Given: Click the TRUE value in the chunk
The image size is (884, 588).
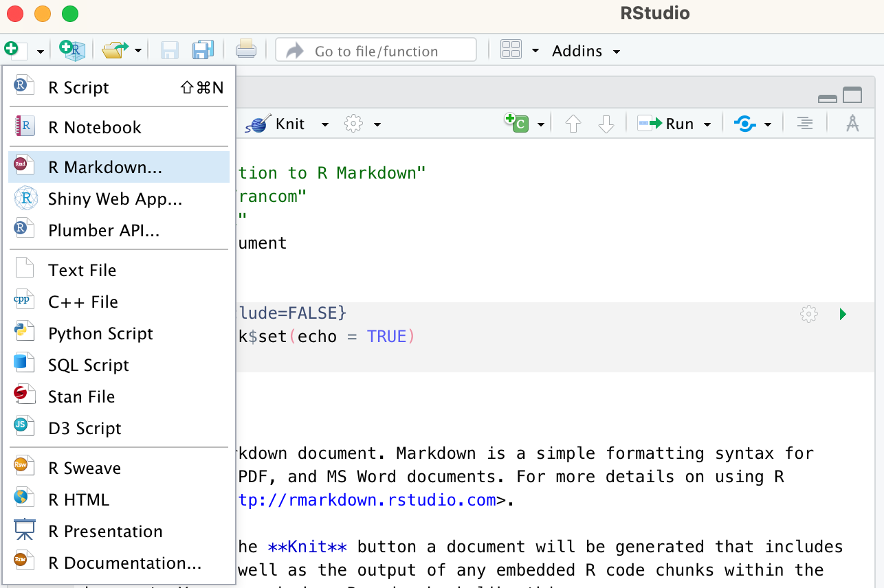Looking at the screenshot, I should click(x=387, y=337).
